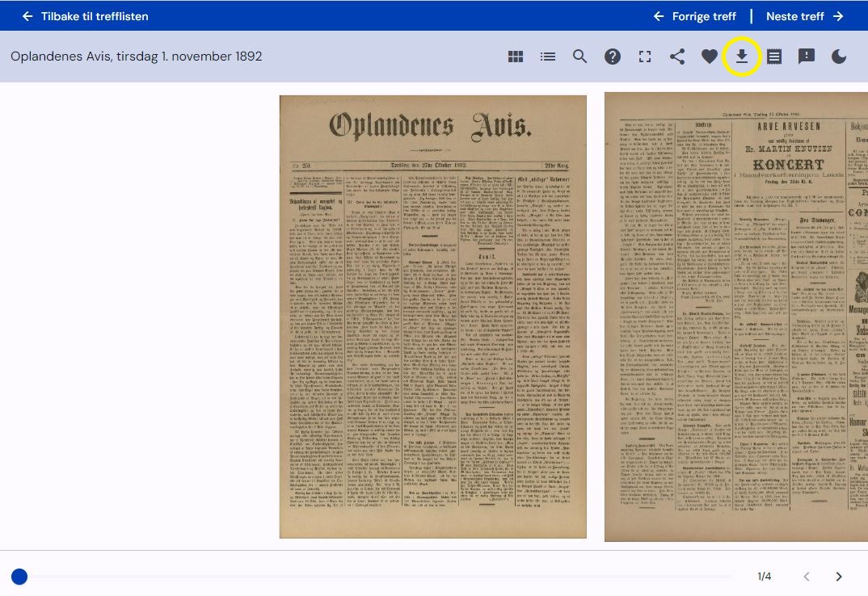Click the download icon

coord(742,57)
